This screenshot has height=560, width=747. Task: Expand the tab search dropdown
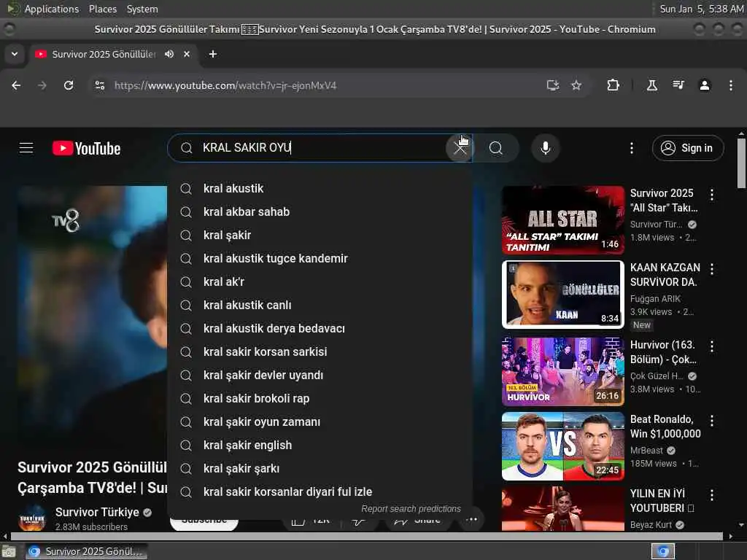15,54
